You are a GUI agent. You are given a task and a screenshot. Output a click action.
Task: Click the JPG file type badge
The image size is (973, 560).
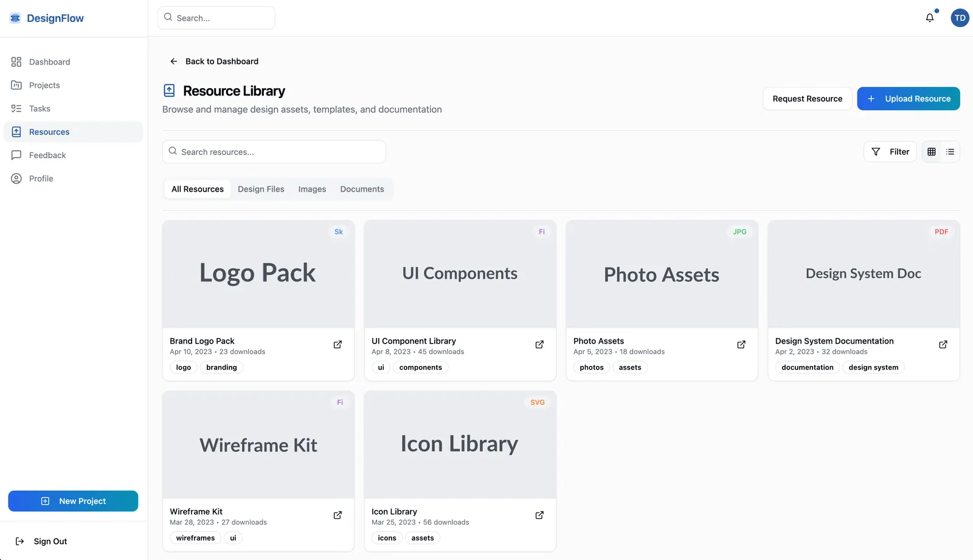pyautogui.click(x=739, y=232)
